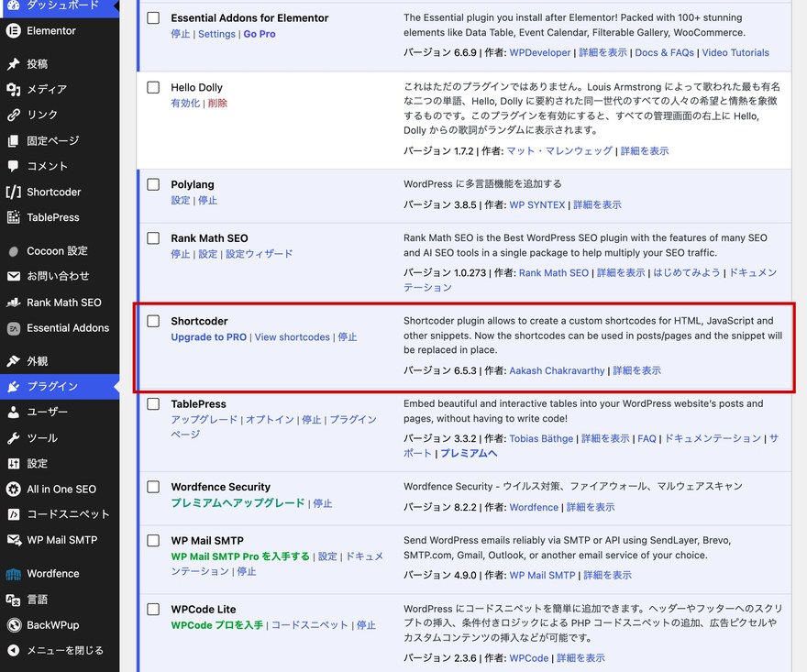This screenshot has width=807, height=672.
Task: Check the Shortcoder plugin checkbox
Action: pyautogui.click(x=153, y=321)
